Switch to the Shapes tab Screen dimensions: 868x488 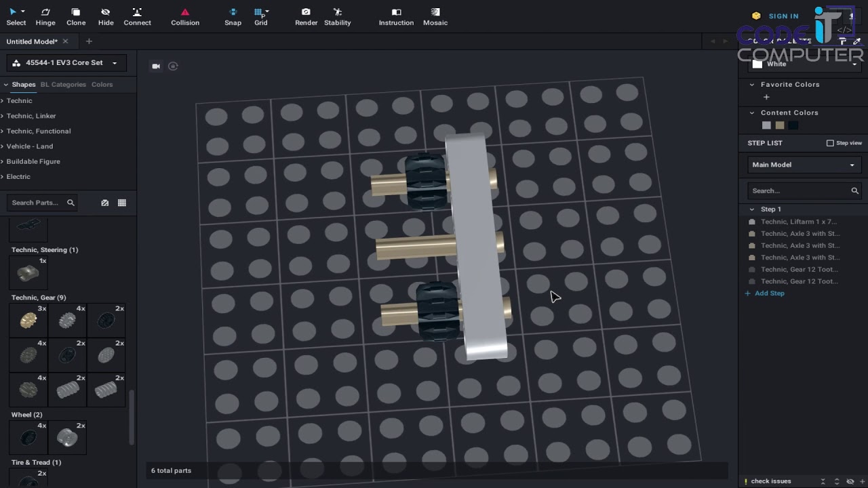click(x=23, y=85)
